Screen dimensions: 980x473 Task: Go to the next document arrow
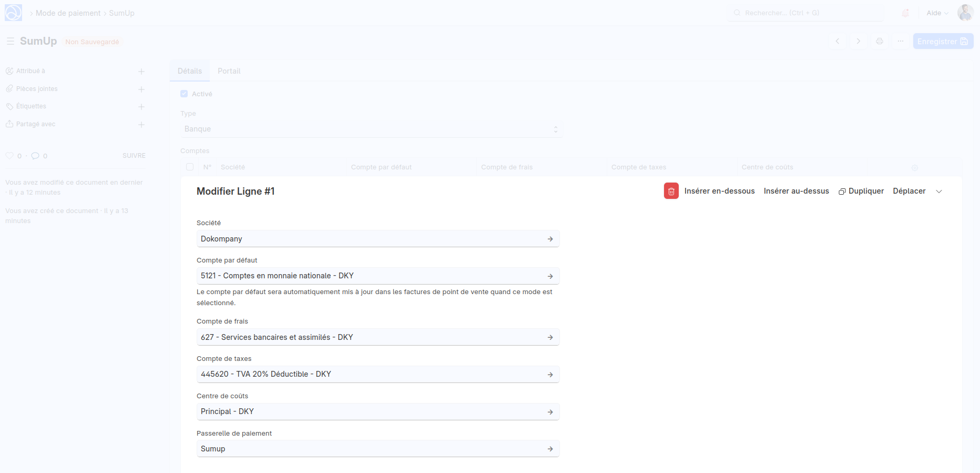point(859,41)
